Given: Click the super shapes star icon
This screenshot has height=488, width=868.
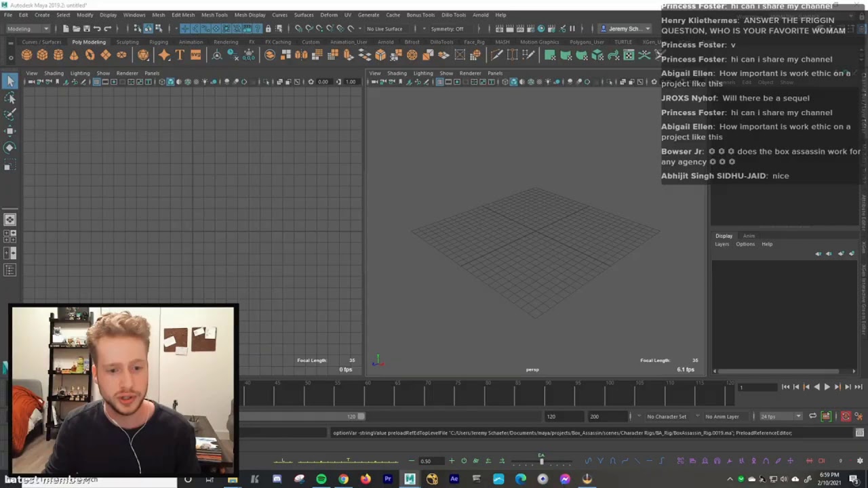Looking at the screenshot, I should pos(164,55).
